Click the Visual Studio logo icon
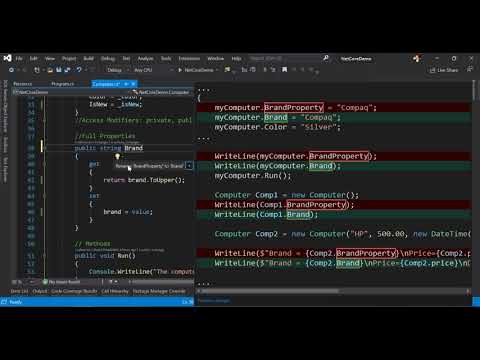Screen dimensions: 480x360 (x=7, y=58)
